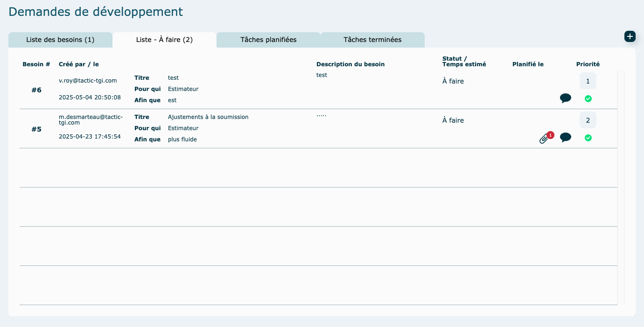
Task: Click the À faire status of request #6
Action: [453, 81]
